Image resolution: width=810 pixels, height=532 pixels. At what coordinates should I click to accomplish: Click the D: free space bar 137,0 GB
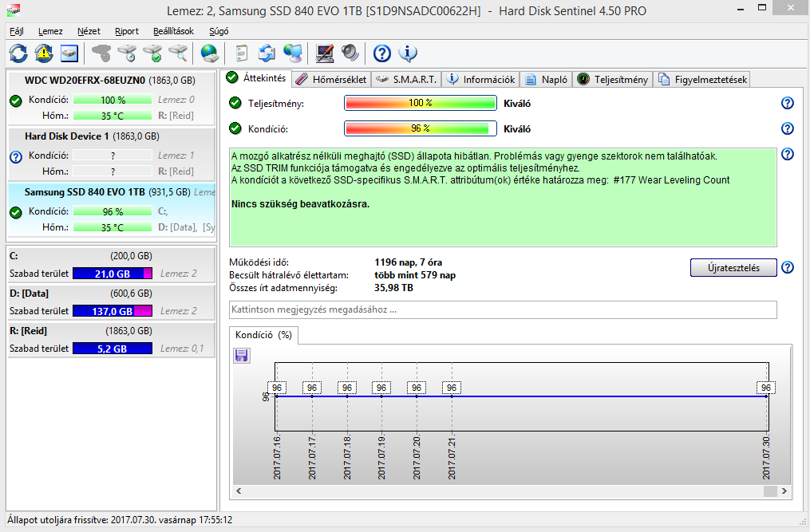[x=113, y=311]
